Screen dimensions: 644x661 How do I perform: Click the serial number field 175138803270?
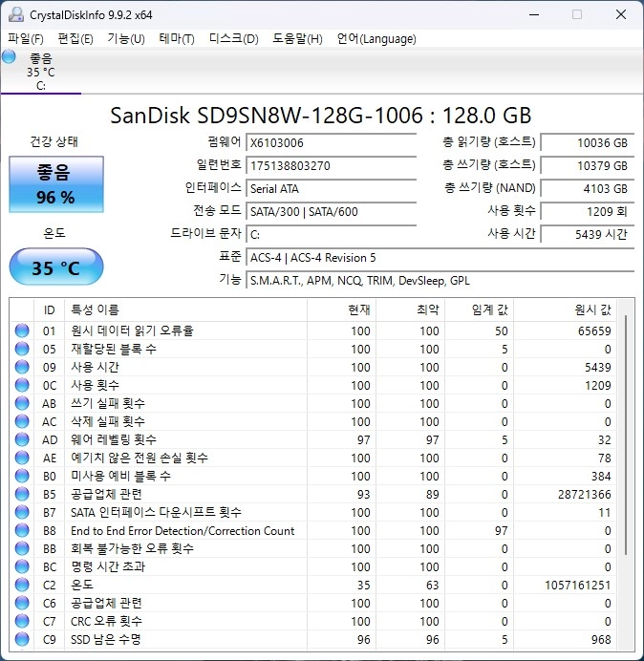click(x=331, y=165)
